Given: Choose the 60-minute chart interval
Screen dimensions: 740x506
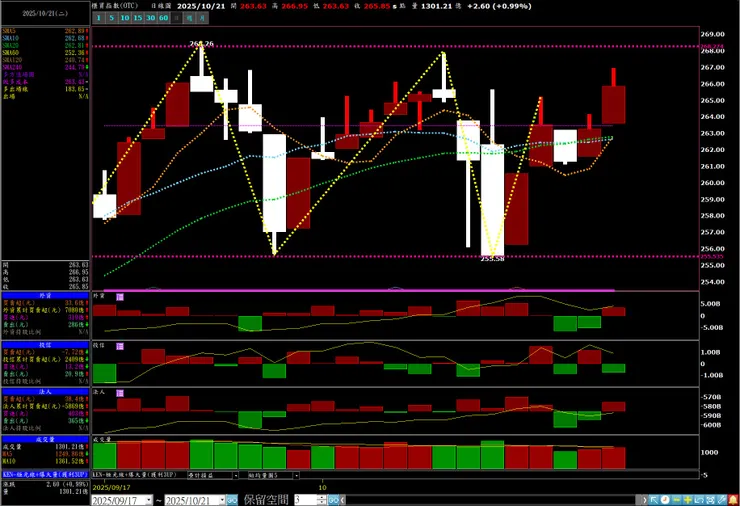Looking at the screenshot, I should 163,18.
